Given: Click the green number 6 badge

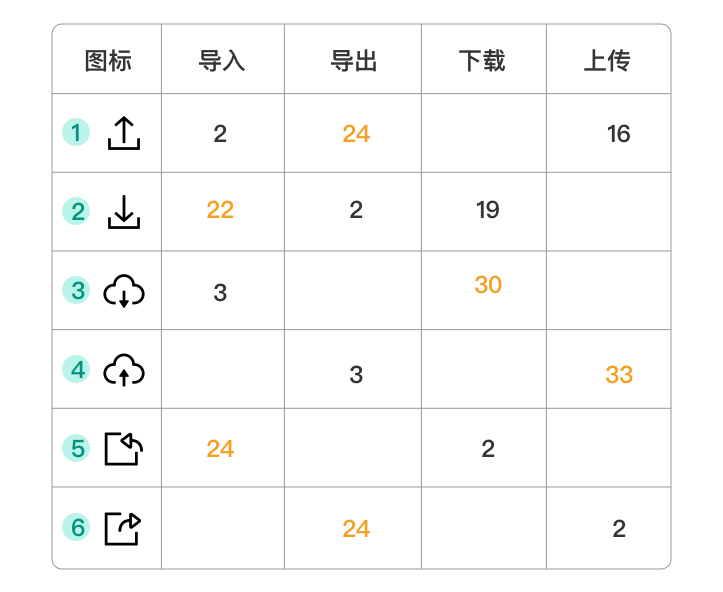Looking at the screenshot, I should click(76, 527).
